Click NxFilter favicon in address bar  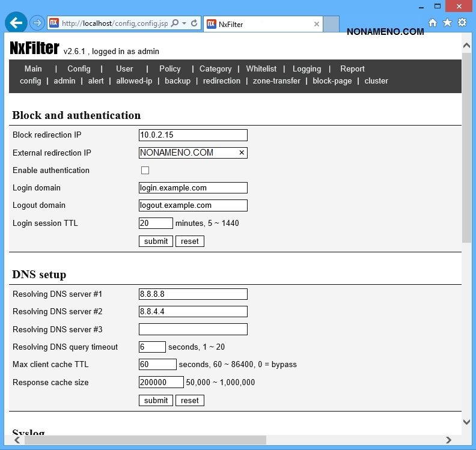(x=53, y=23)
